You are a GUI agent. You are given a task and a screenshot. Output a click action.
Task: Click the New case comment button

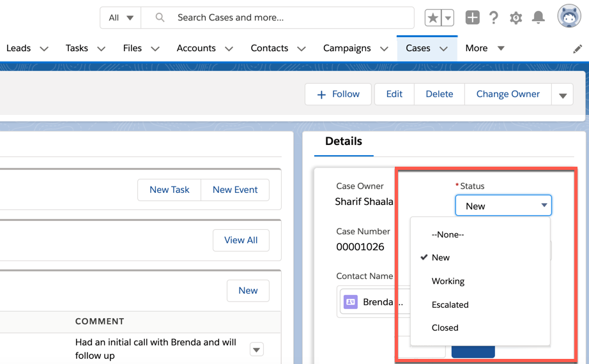click(248, 291)
